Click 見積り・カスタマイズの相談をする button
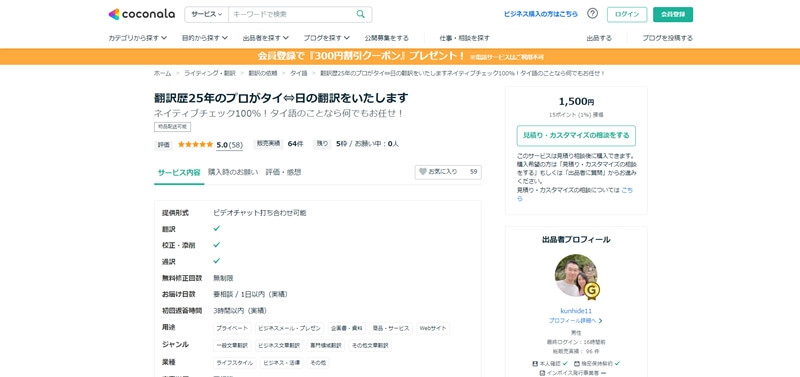 click(x=576, y=136)
